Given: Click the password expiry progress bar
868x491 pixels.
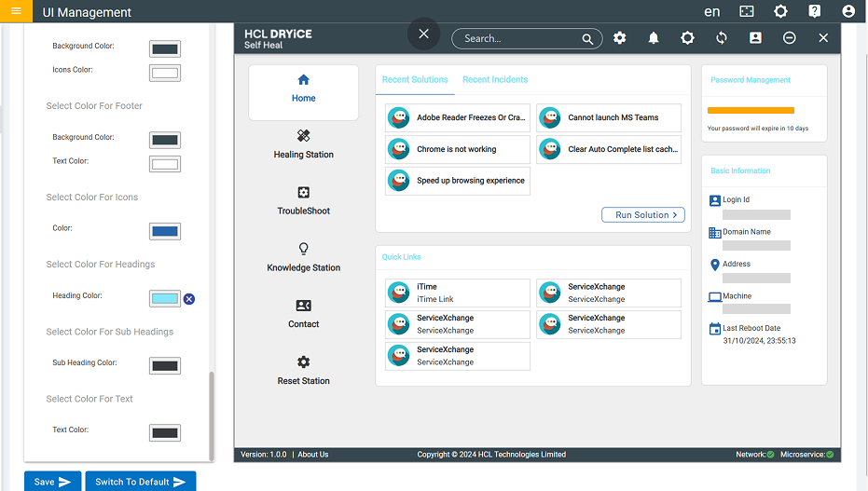Looking at the screenshot, I should 751,111.
